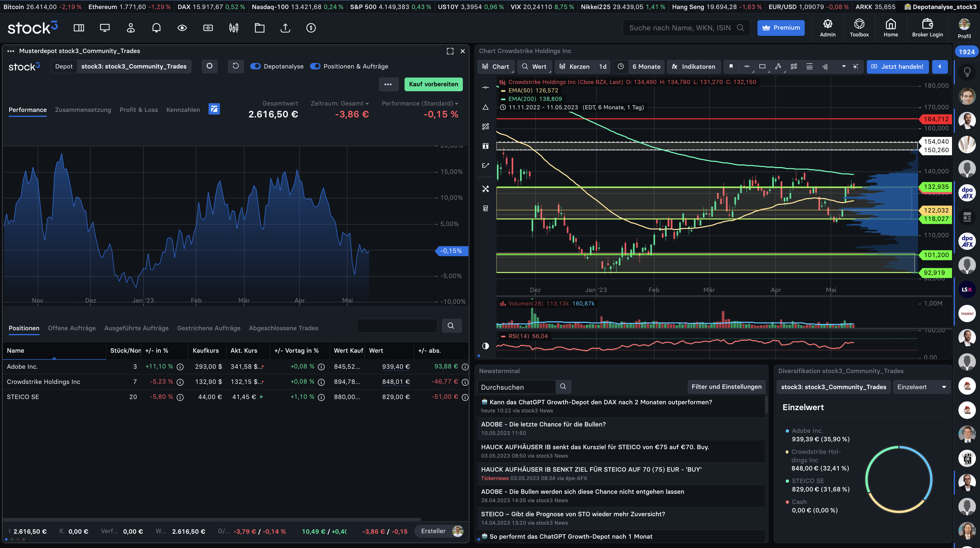Click the blue guidants chart icon beside Kennzahlen
Image resolution: width=980 pixels, height=548 pixels.
[214, 109]
